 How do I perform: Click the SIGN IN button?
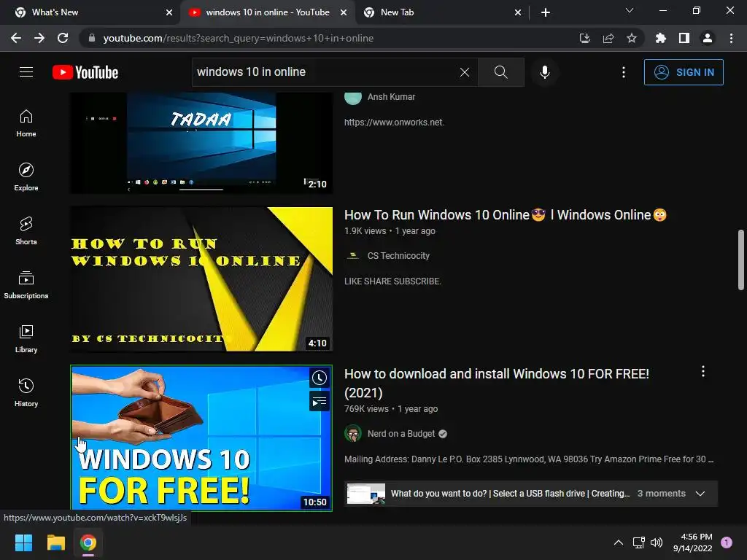tap(684, 72)
